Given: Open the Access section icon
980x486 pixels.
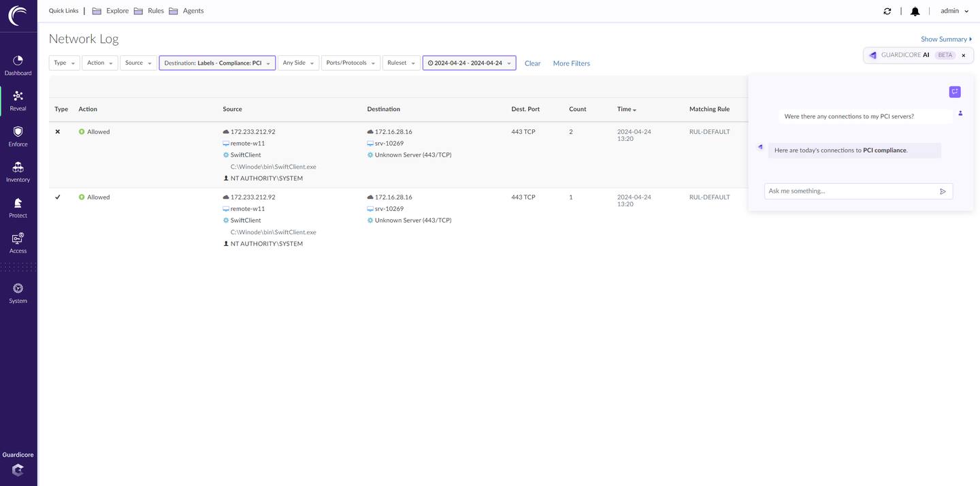Looking at the screenshot, I should 18,239.
